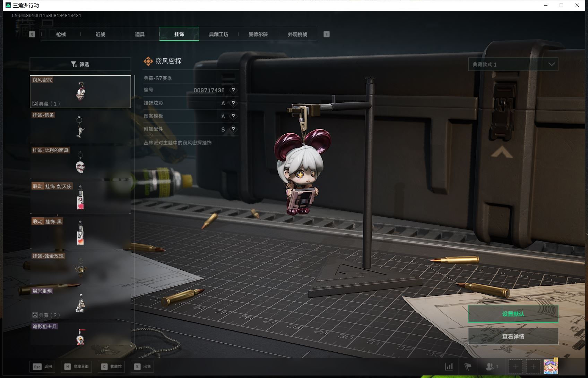588x378 pixels.
Task: Click the 查看详情 button
Action: [x=513, y=336]
